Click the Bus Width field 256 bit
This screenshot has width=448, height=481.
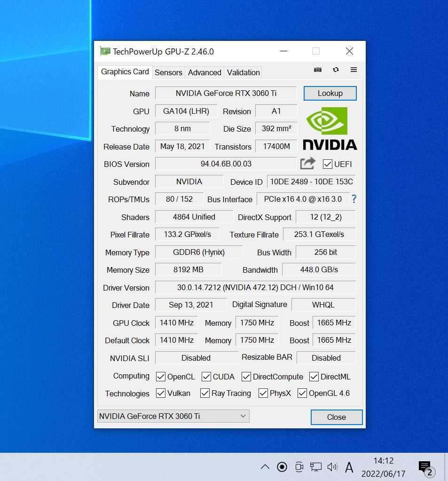[x=326, y=252]
